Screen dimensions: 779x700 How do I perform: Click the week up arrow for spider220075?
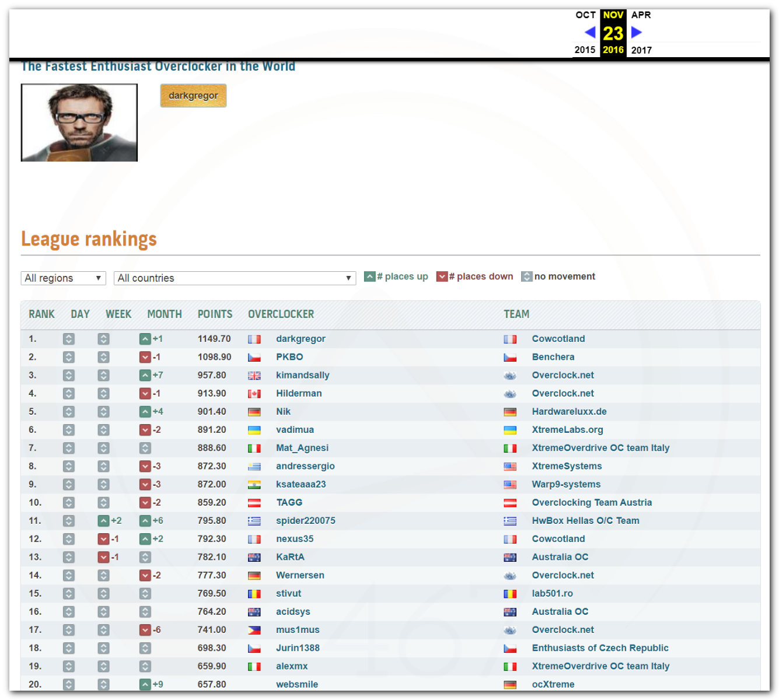tap(103, 521)
